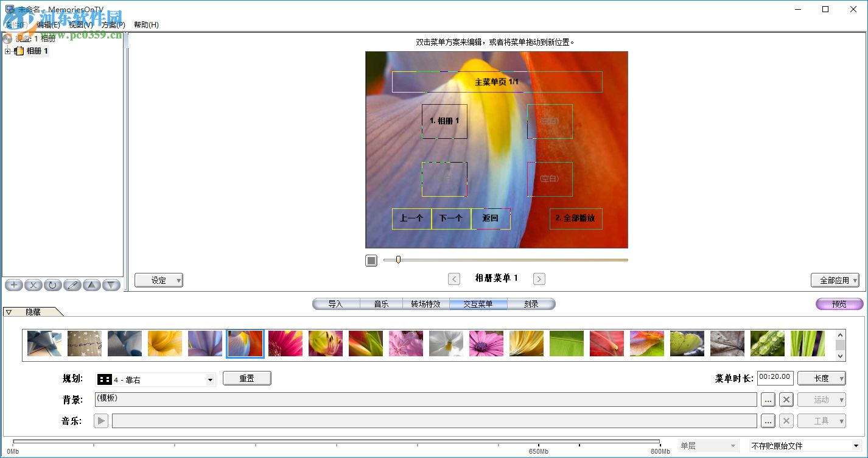Image resolution: width=868 pixels, height=458 pixels.
Task: Click the delete album X button
Action: tap(33, 284)
